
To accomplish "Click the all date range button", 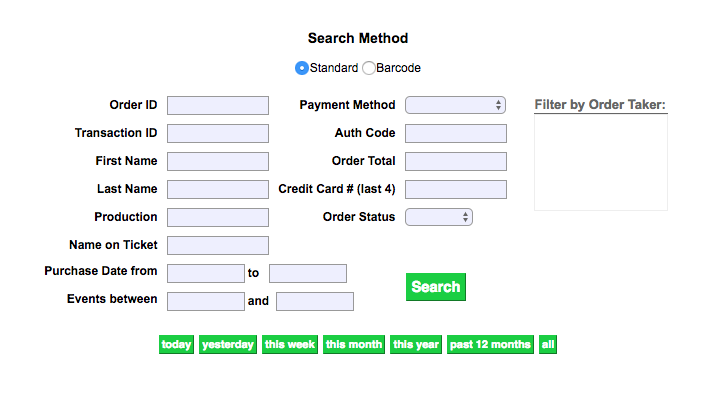I will [548, 345].
